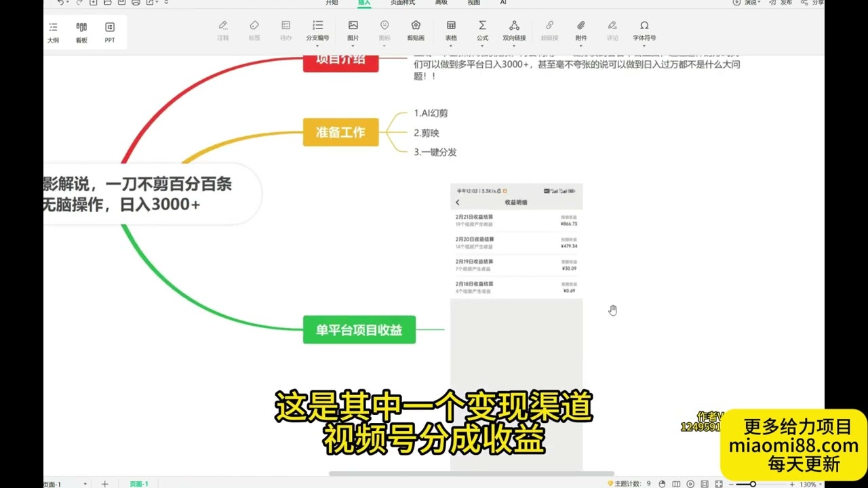Open the 130% zoom level dropdown
The image size is (868, 488).
pos(810,485)
